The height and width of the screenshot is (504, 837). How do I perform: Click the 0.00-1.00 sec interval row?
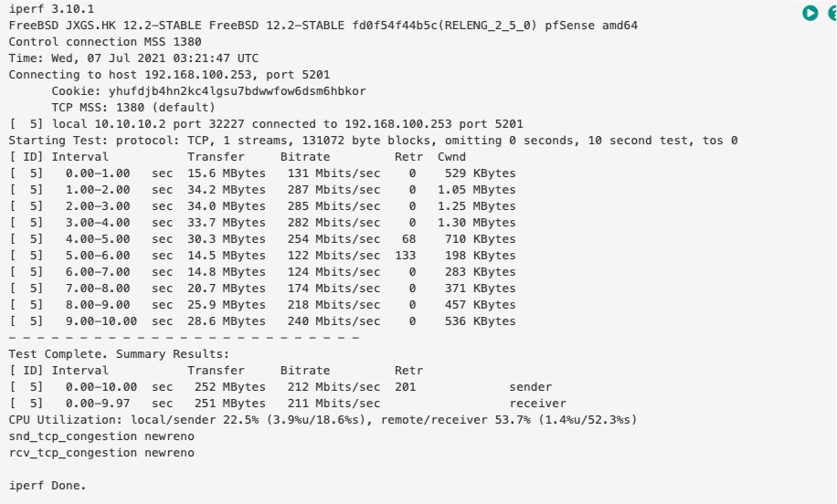coord(90,173)
